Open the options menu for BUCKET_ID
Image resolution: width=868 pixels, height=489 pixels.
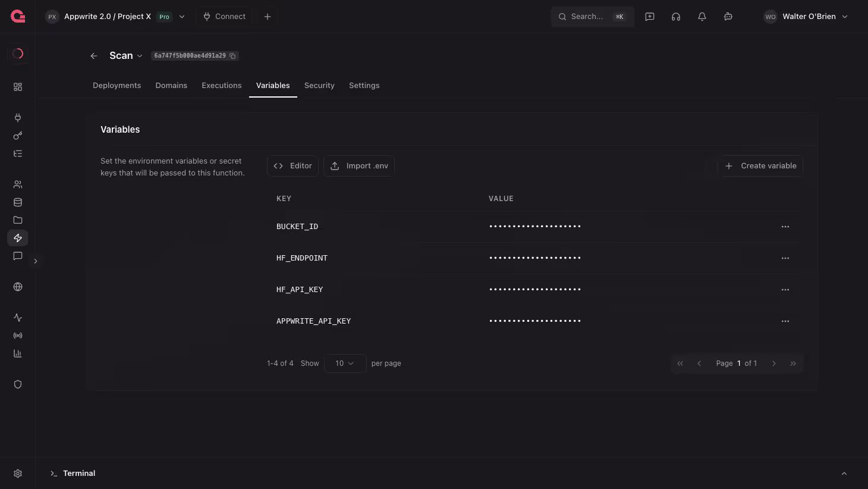point(785,227)
